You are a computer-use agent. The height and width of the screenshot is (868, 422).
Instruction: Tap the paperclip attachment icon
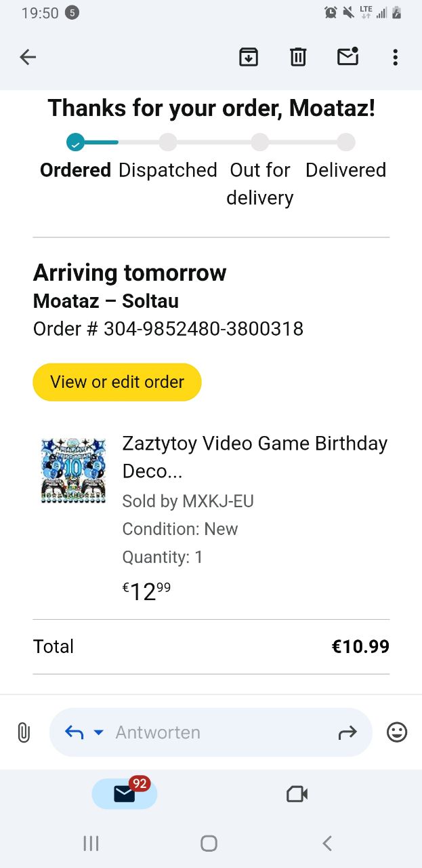pos(24,732)
